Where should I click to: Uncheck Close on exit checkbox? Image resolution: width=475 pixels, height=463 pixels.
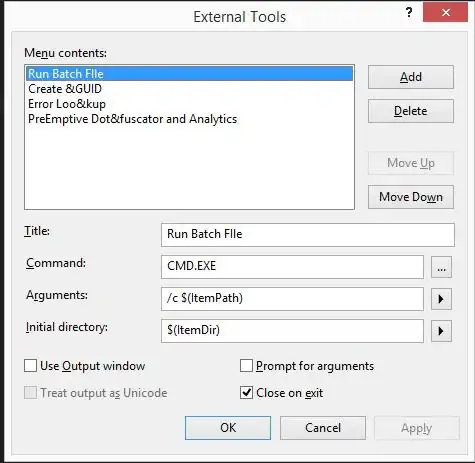click(246, 392)
